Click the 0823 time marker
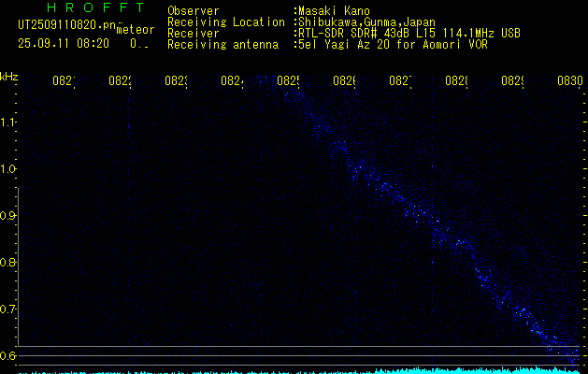 point(176,81)
